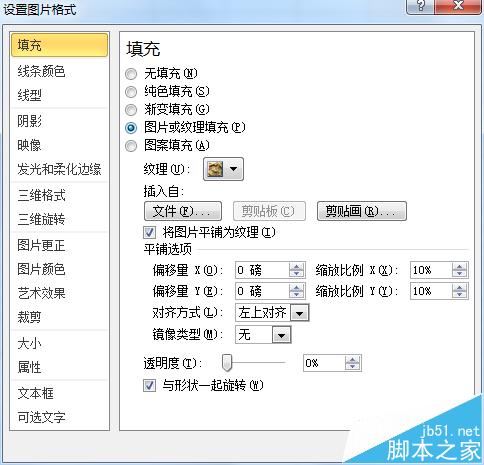Increase 偏移量 X with up arrow

click(296, 266)
